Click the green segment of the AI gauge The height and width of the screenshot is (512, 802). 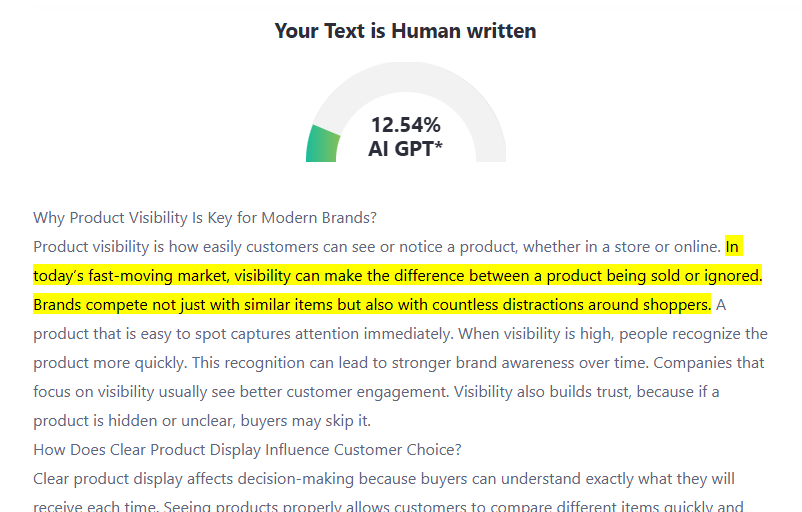point(322,145)
